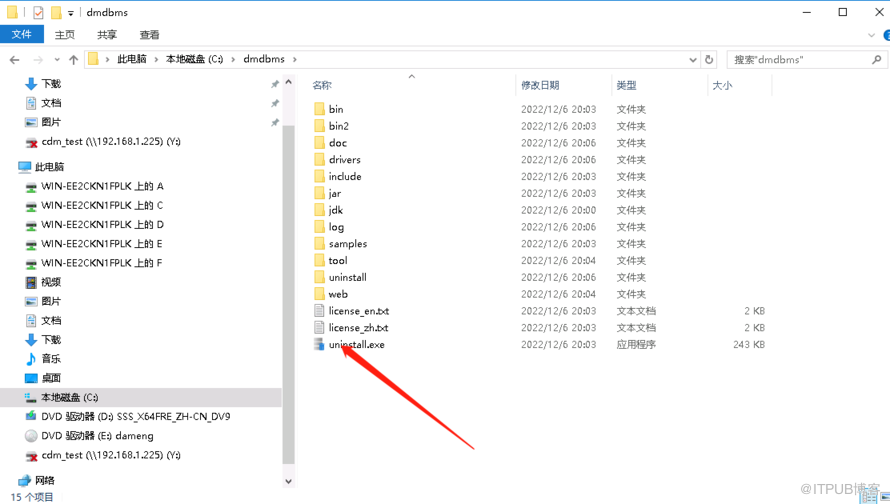Select the jar folder icon
Image resolution: width=890 pixels, height=504 pixels.
pos(320,193)
